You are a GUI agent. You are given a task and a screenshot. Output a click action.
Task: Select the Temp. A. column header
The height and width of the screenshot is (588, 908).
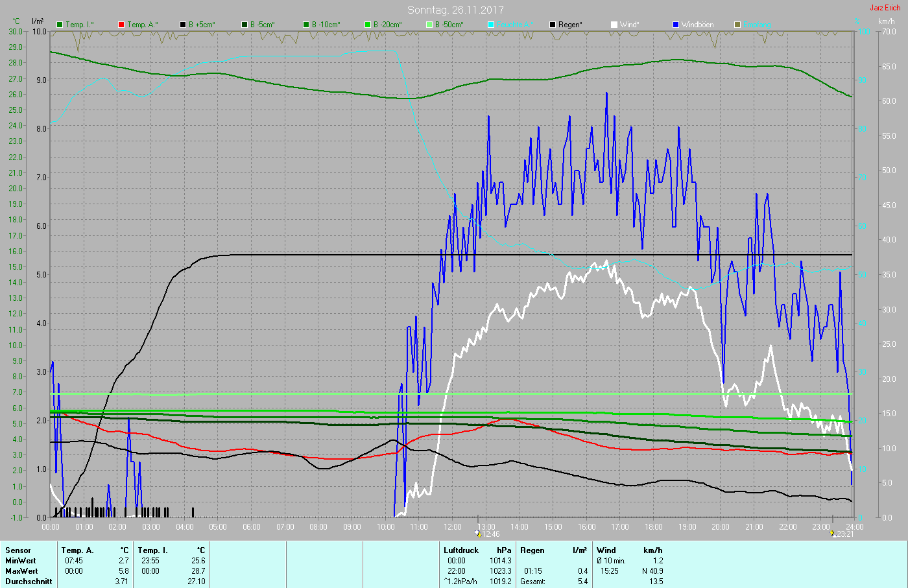tap(77, 550)
